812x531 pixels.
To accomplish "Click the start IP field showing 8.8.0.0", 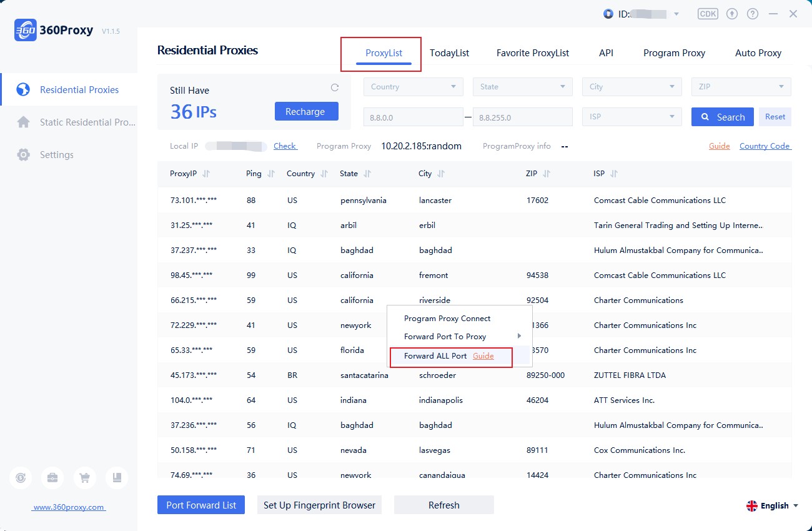I will click(413, 117).
